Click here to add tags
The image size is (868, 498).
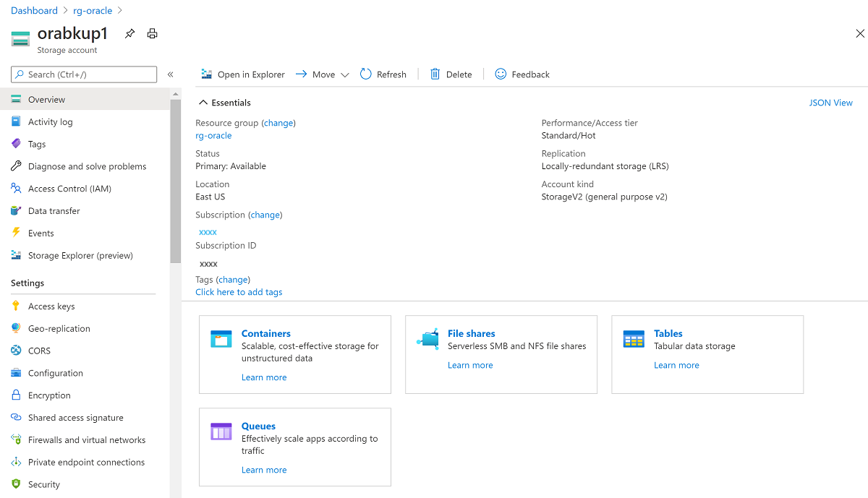point(239,292)
